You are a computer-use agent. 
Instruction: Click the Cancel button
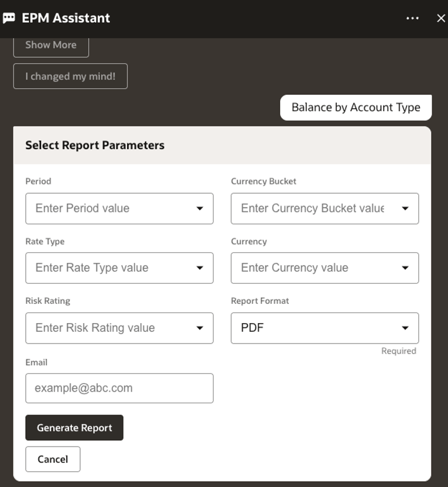(x=53, y=459)
